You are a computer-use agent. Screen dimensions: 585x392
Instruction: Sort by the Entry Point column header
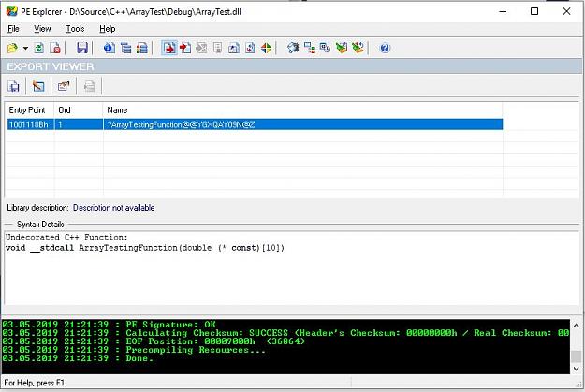pos(29,110)
